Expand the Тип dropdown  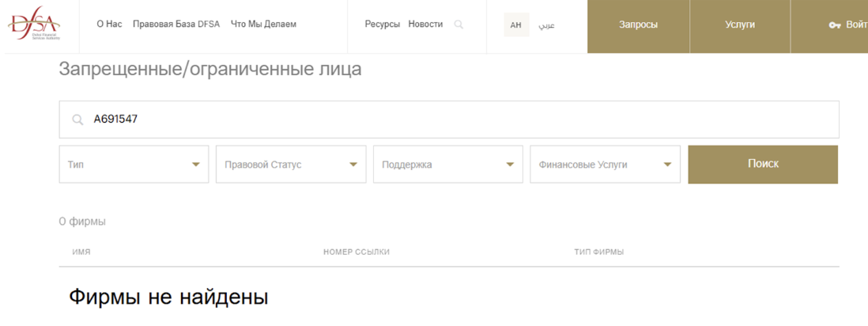(x=134, y=164)
